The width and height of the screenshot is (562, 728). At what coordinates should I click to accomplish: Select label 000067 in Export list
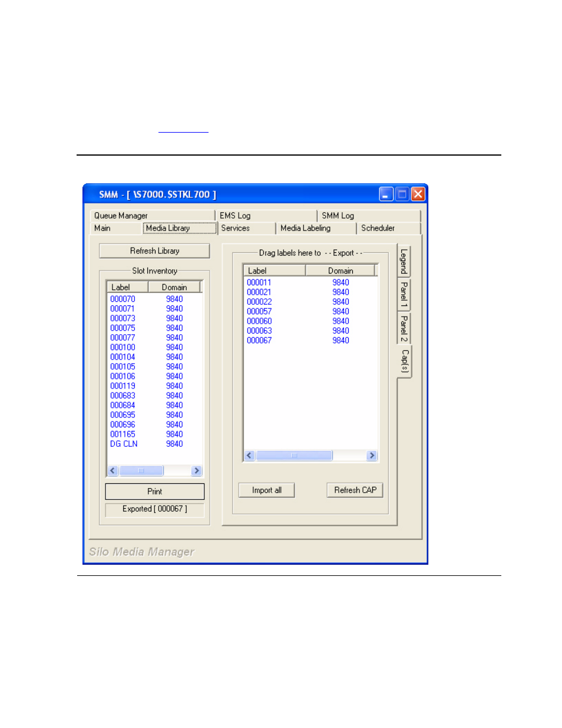pyautogui.click(x=259, y=341)
